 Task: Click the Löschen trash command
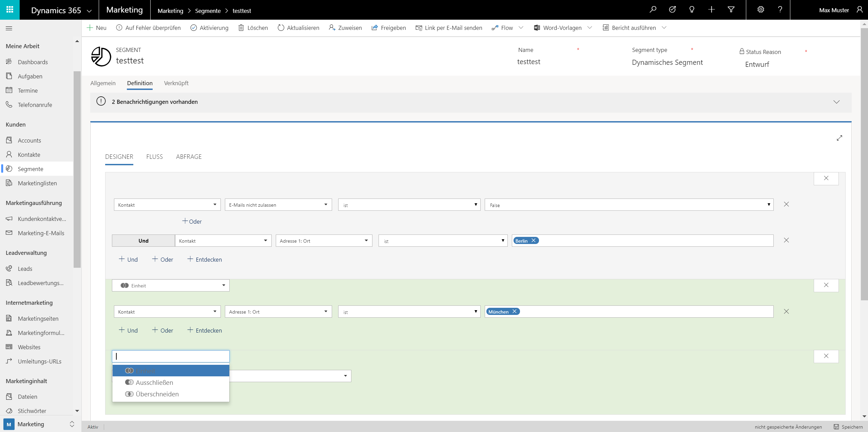[253, 28]
